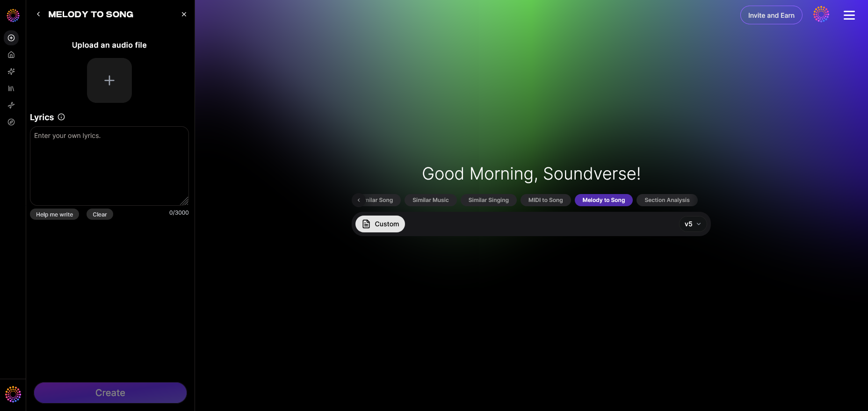Go to Home via sidebar house icon
Screen dimensions: 868x411
point(11,55)
